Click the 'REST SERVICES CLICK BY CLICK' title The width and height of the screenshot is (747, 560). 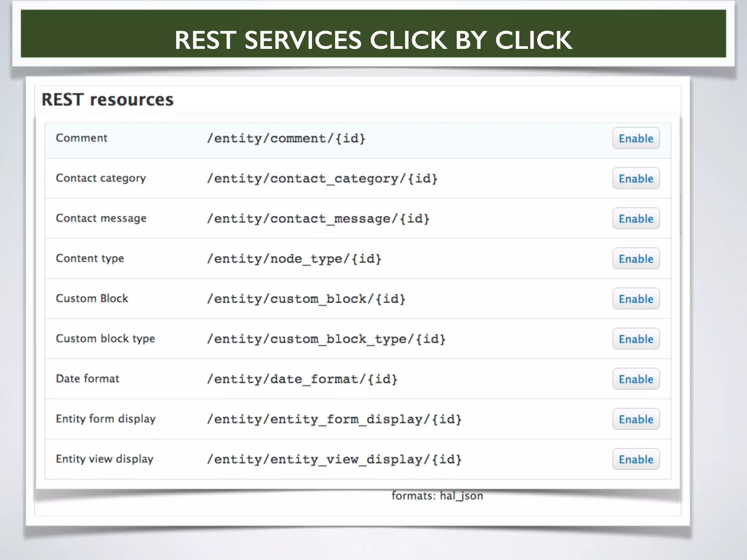click(x=373, y=40)
